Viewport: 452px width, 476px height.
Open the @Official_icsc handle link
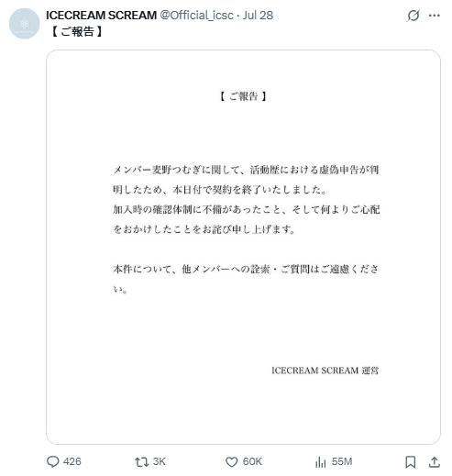coord(197,16)
